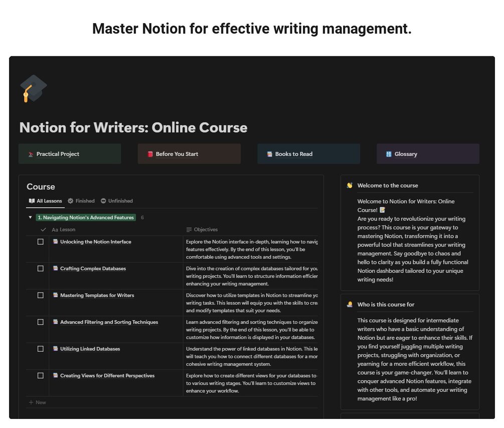
Task: Check the Unlocking the Notion Interface lesson
Action: pyautogui.click(x=41, y=241)
